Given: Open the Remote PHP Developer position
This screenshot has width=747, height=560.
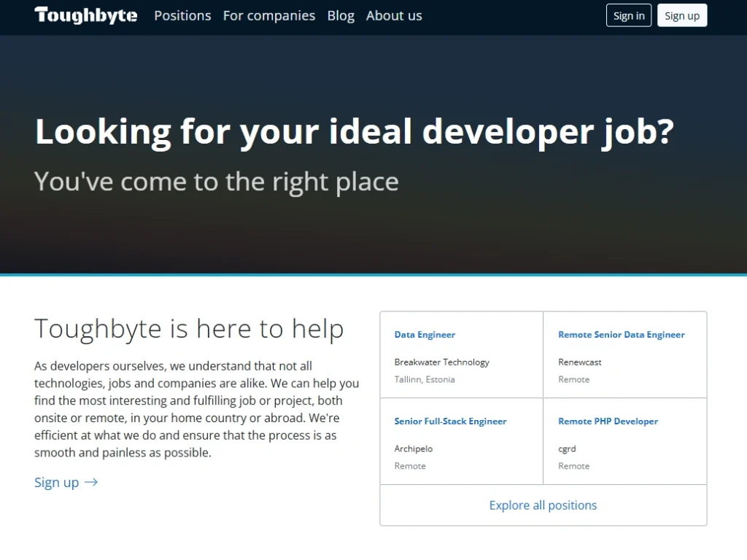Looking at the screenshot, I should (608, 421).
